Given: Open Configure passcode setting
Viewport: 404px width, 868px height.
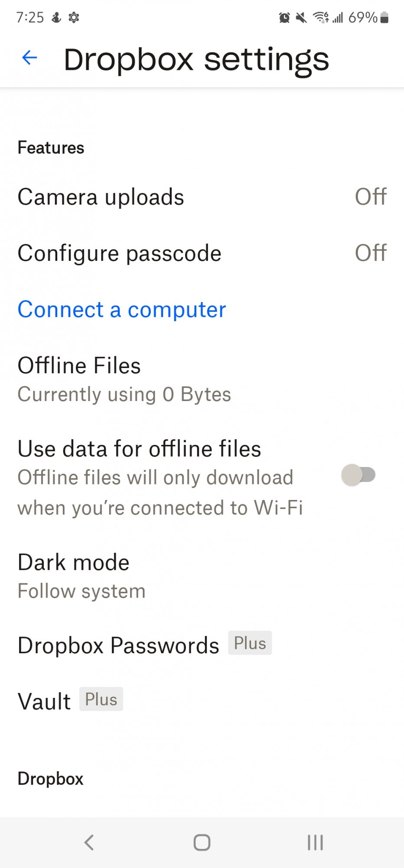Looking at the screenshot, I should pyautogui.click(x=202, y=253).
